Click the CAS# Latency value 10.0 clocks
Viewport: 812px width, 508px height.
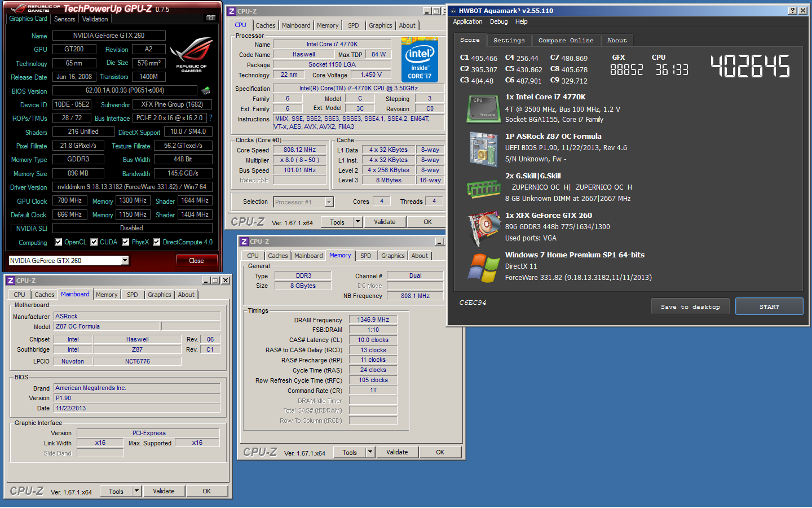[373, 340]
